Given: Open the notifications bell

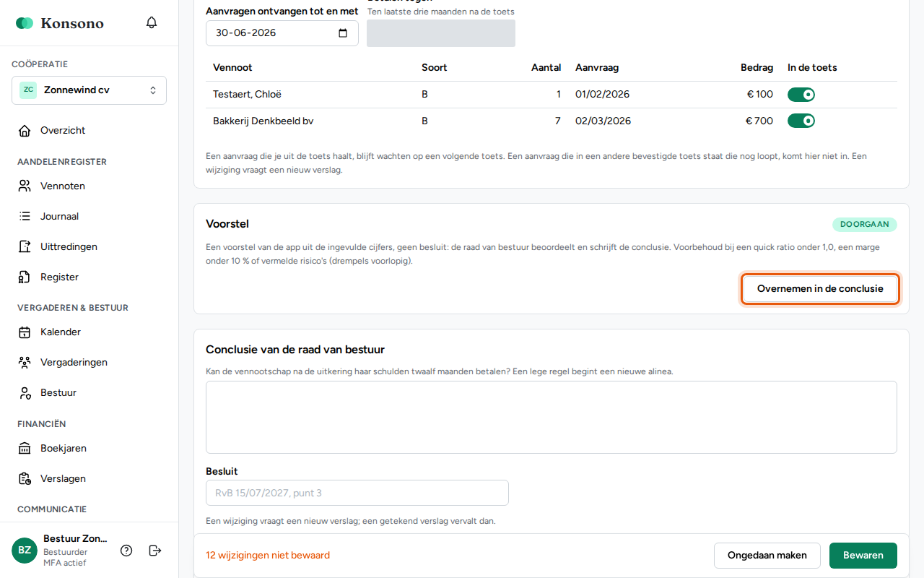Looking at the screenshot, I should [x=152, y=22].
